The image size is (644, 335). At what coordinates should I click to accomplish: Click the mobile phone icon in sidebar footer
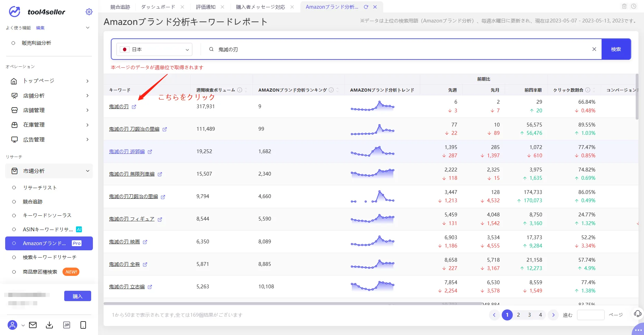point(83,325)
